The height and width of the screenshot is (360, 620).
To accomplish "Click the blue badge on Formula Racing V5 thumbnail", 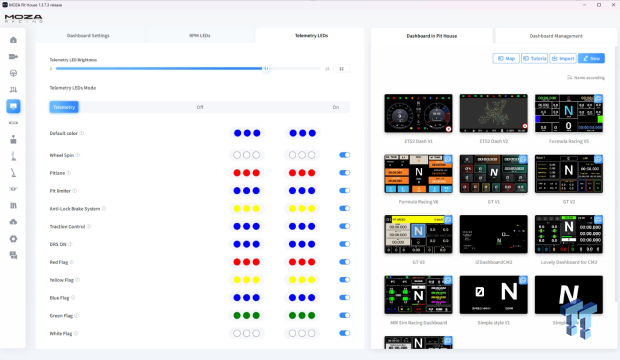I will [599, 98].
